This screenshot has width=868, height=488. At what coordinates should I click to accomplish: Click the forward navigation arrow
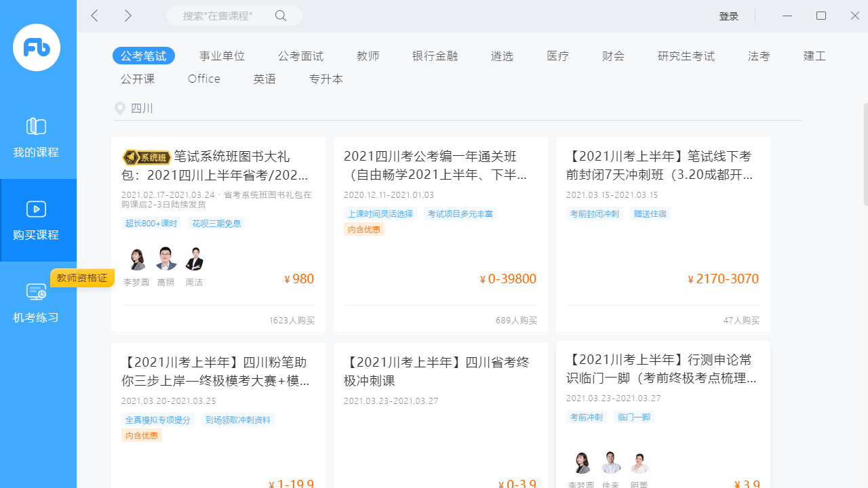[x=127, y=15]
